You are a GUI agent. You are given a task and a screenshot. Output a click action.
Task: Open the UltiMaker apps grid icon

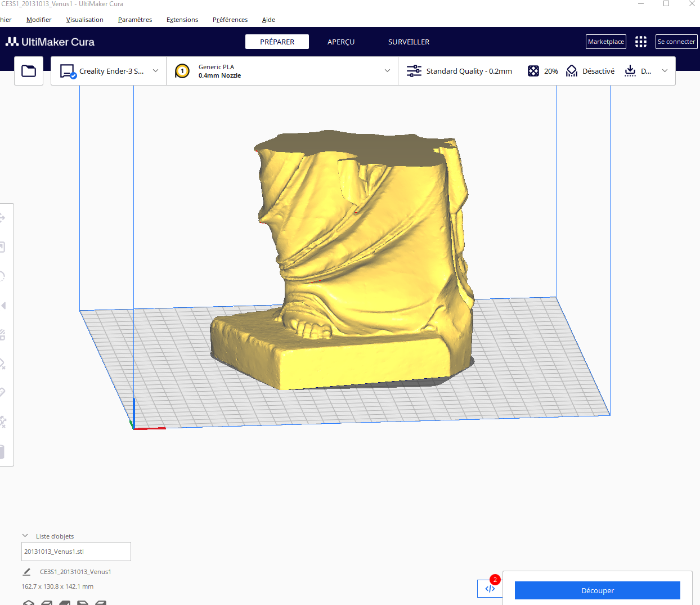641,42
